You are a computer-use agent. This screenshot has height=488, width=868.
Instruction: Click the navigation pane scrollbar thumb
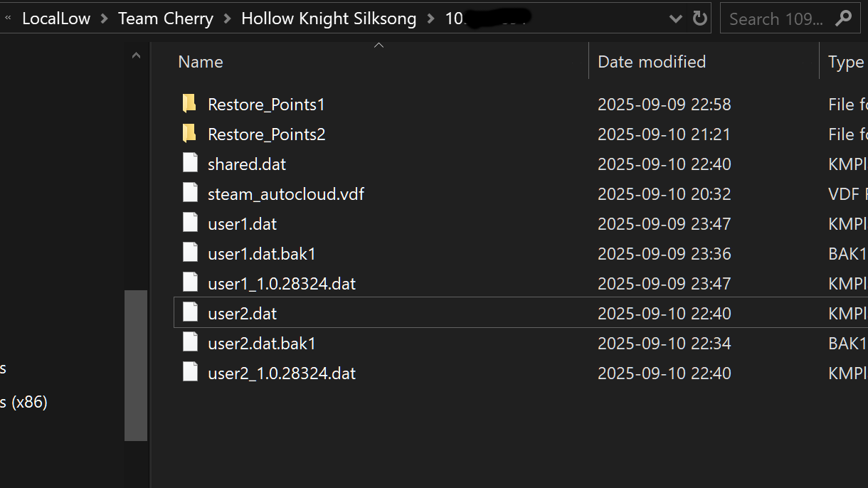point(136,366)
